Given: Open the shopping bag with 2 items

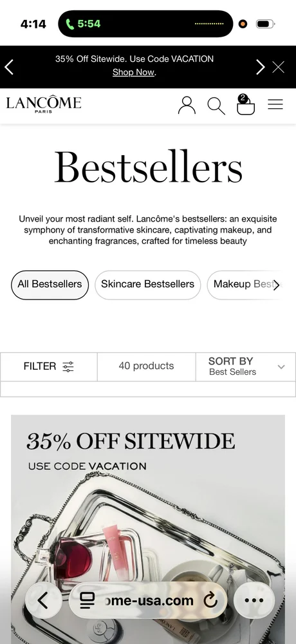Looking at the screenshot, I should pyautogui.click(x=246, y=104).
